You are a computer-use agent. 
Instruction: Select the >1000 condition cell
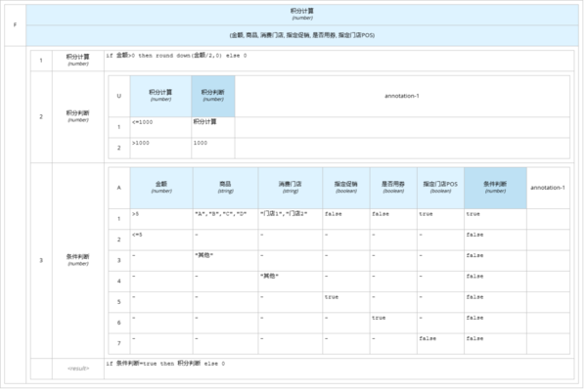pyautogui.click(x=160, y=146)
